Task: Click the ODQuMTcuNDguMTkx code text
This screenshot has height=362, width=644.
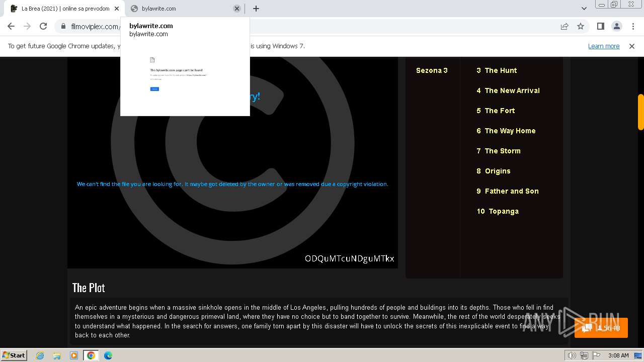Action: 349,258
